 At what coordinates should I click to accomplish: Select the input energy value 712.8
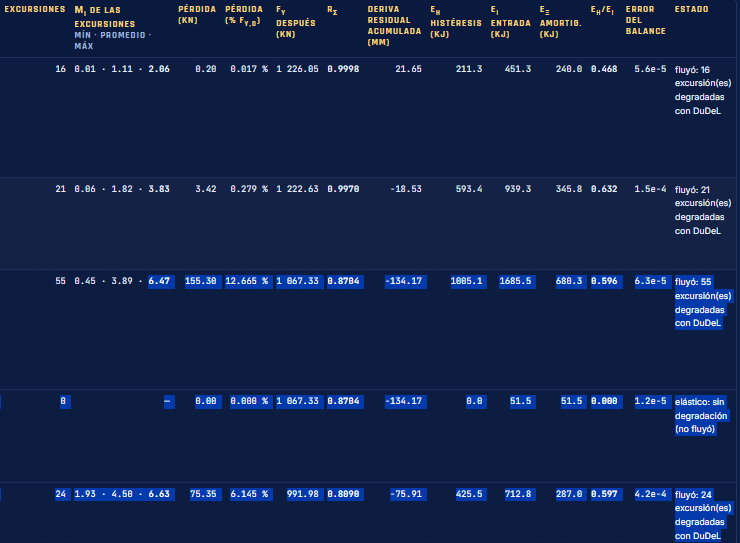(x=518, y=494)
